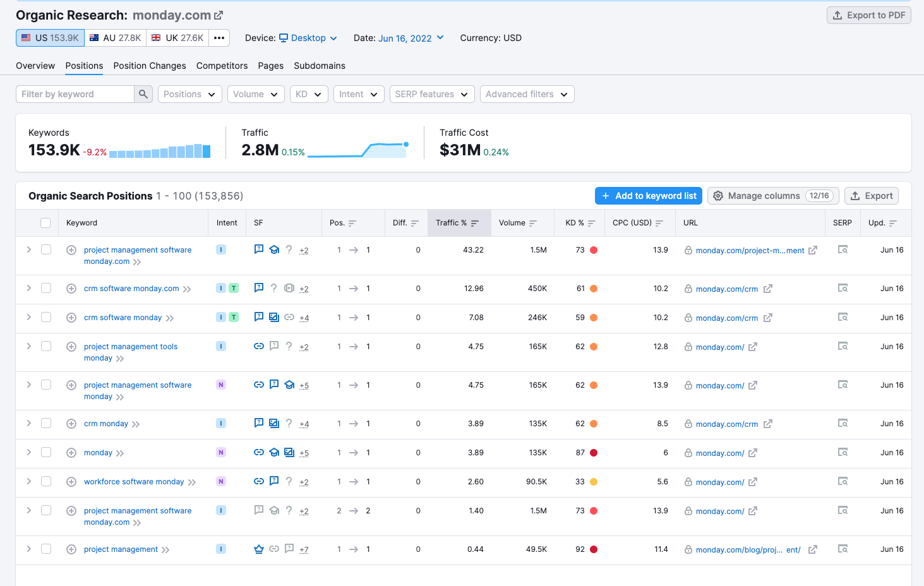
Task: Open the Position Changes tab
Action: (x=149, y=66)
